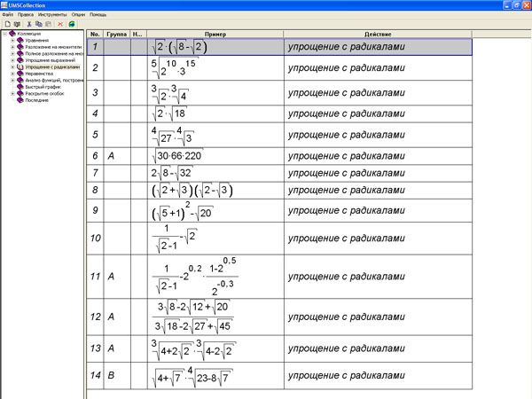Click the Paste clipboard toolbar icon
The width and height of the screenshot is (532, 399).
46,24
